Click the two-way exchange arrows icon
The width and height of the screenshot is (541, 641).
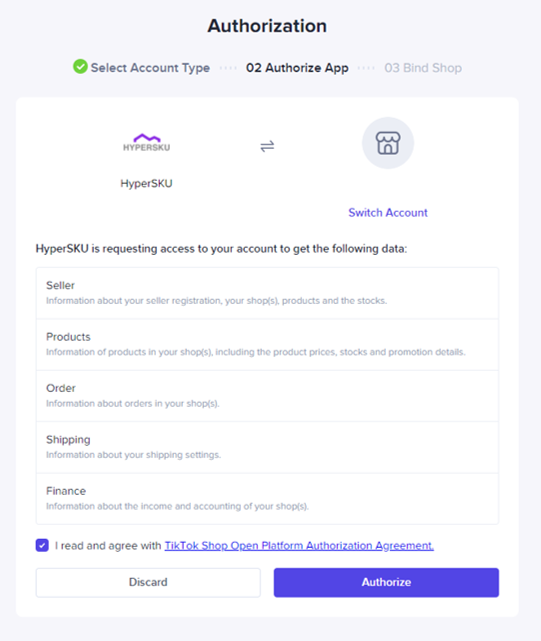click(x=267, y=146)
